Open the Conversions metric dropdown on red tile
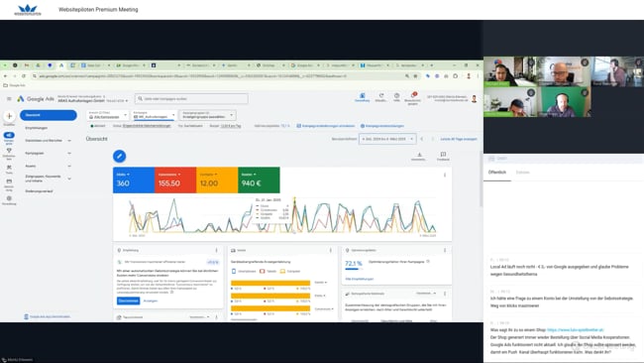This screenshot has height=363, width=644. pyautogui.click(x=169, y=175)
